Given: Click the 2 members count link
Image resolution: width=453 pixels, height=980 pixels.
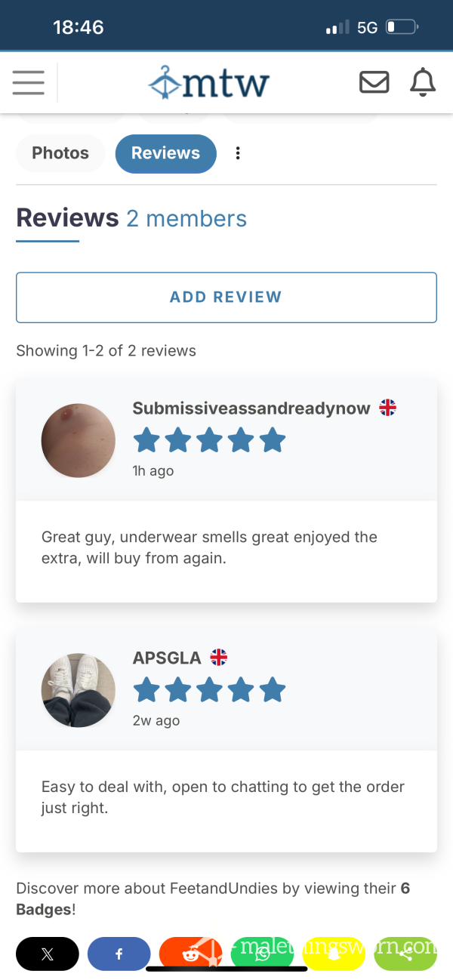Looking at the screenshot, I should 186,219.
